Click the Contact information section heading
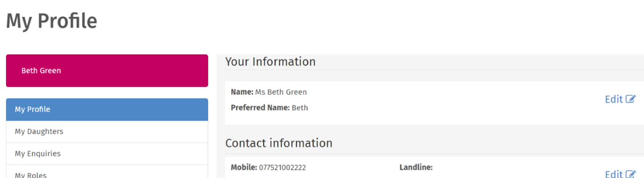The height and width of the screenshot is (178, 644). [279, 143]
